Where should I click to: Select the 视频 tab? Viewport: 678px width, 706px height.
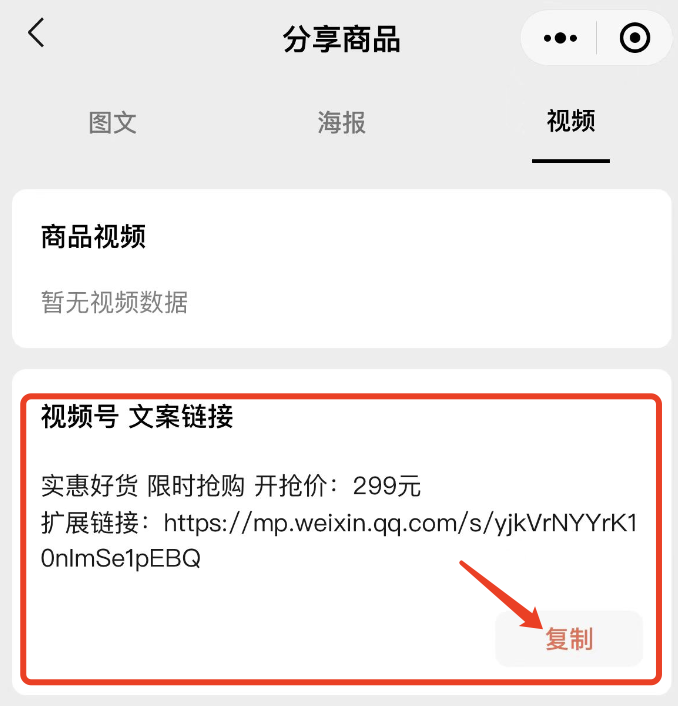tap(571, 121)
